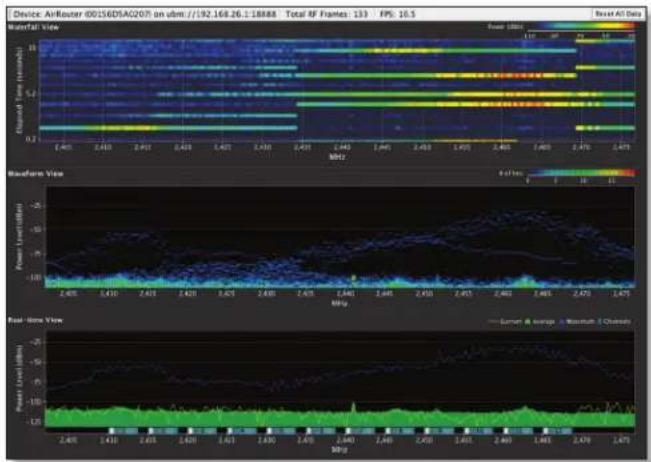The image size is (651, 462).
Task: Click inside the Waterfall View spectrogram plot
Action: click(337, 91)
